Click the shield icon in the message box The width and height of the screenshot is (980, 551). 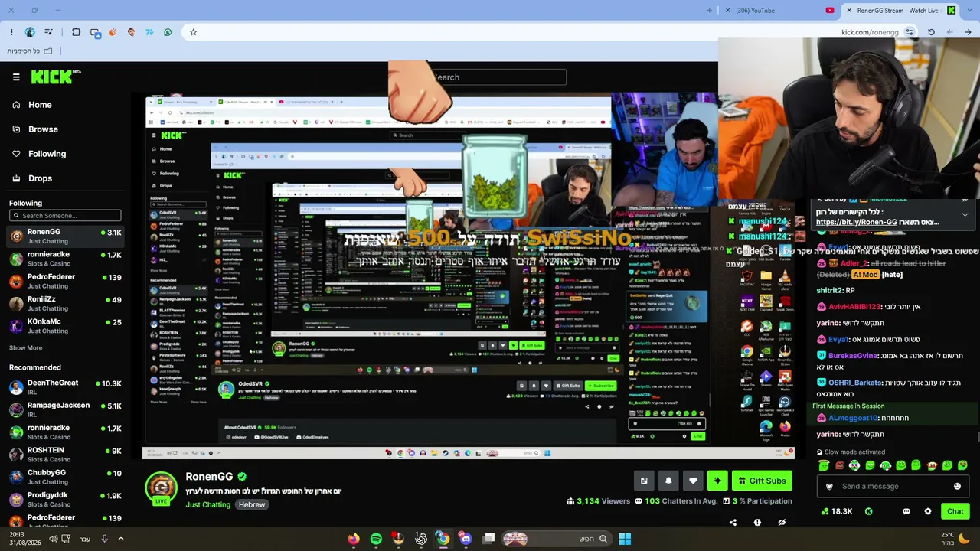click(x=829, y=487)
